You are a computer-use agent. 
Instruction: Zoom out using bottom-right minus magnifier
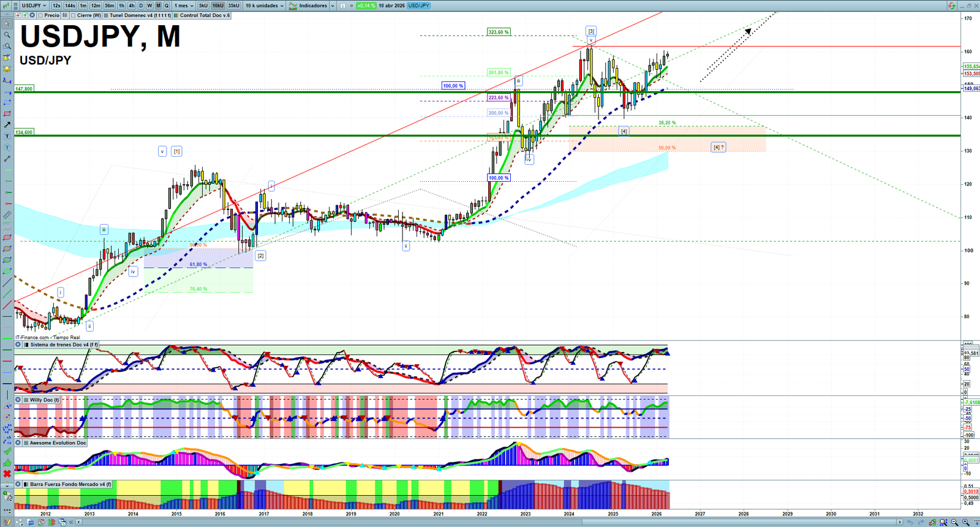coord(954,522)
